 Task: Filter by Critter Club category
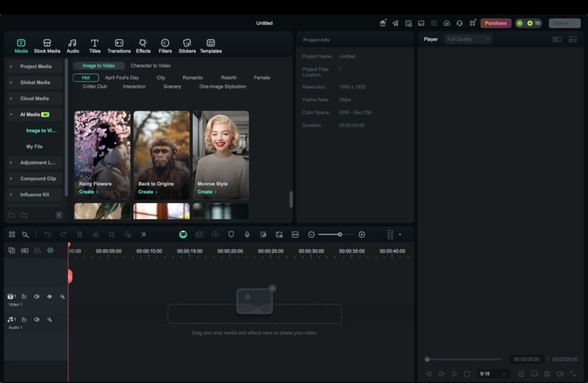pyautogui.click(x=95, y=86)
